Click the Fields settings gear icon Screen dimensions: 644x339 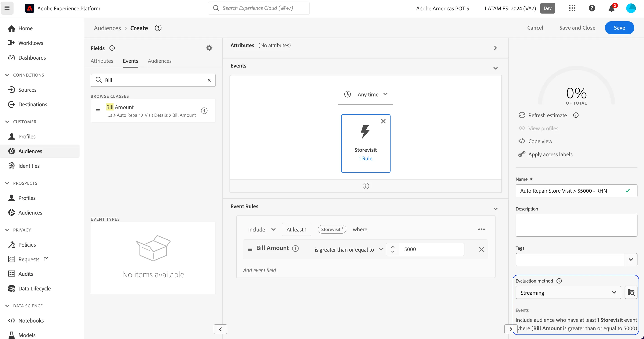(x=209, y=48)
